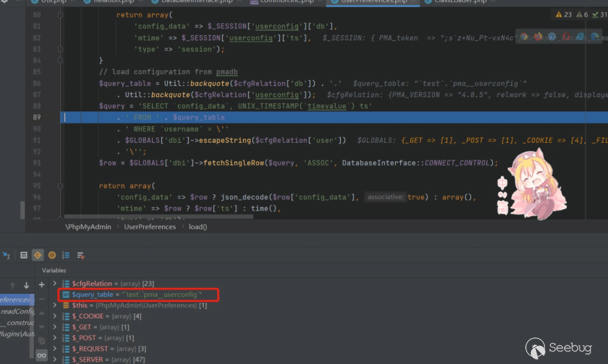
Task: Toggle the glasses Show Watches button
Action: click(42, 355)
